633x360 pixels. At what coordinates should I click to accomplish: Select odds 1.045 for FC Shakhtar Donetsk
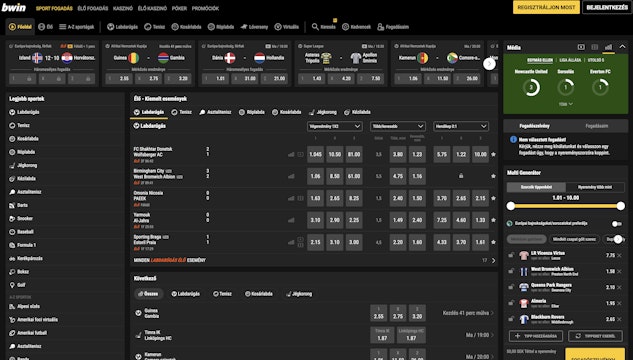click(315, 155)
